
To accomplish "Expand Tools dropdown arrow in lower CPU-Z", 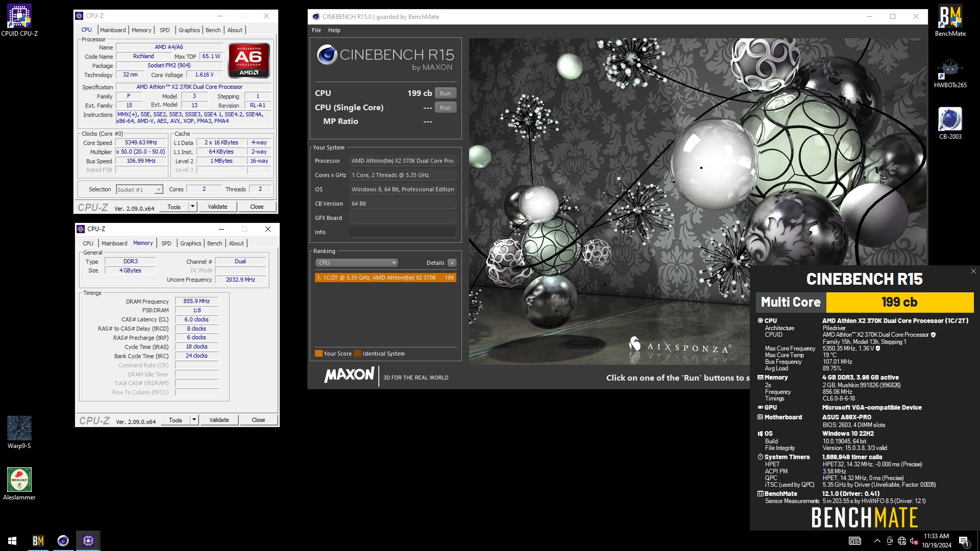I will point(194,420).
